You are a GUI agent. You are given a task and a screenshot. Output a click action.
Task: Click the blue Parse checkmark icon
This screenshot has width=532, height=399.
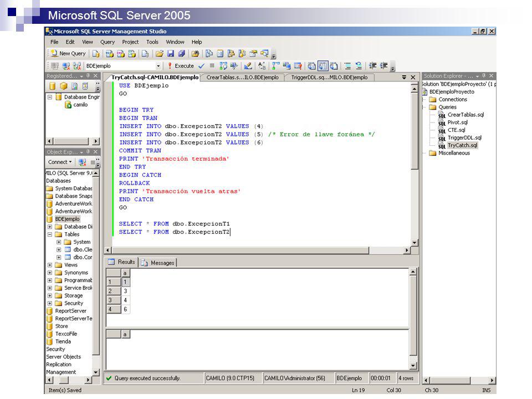pyautogui.click(x=202, y=66)
